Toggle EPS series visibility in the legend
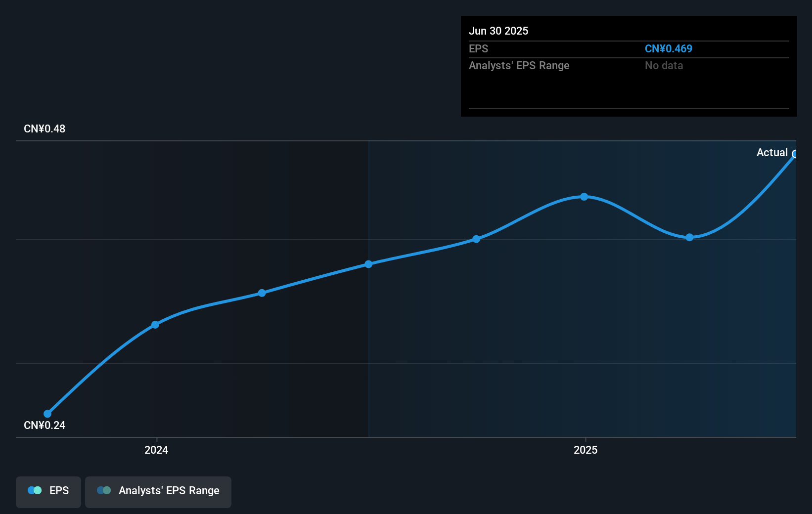 [48, 491]
